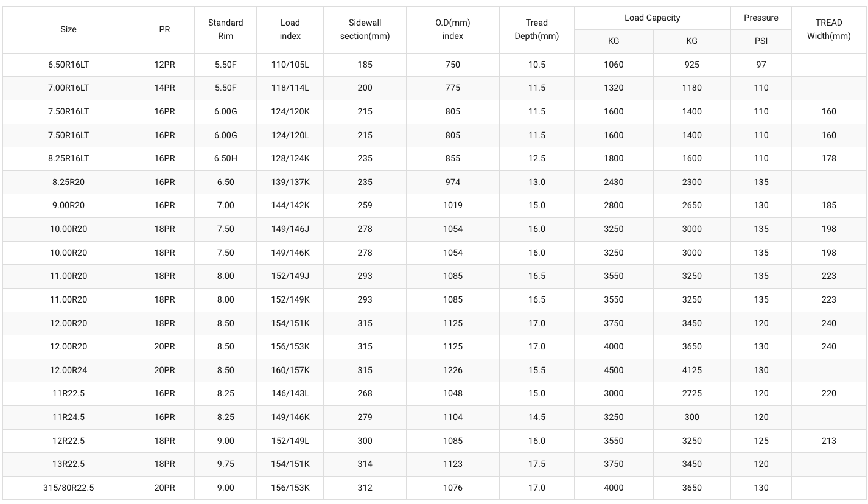Click the Tread Depth(mm) column header
The image size is (868, 504).
(536, 29)
